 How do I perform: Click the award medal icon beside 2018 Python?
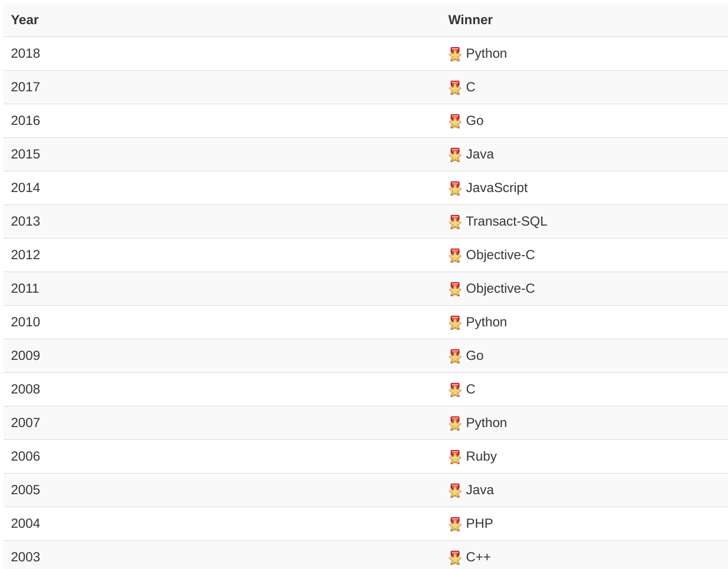click(x=454, y=54)
